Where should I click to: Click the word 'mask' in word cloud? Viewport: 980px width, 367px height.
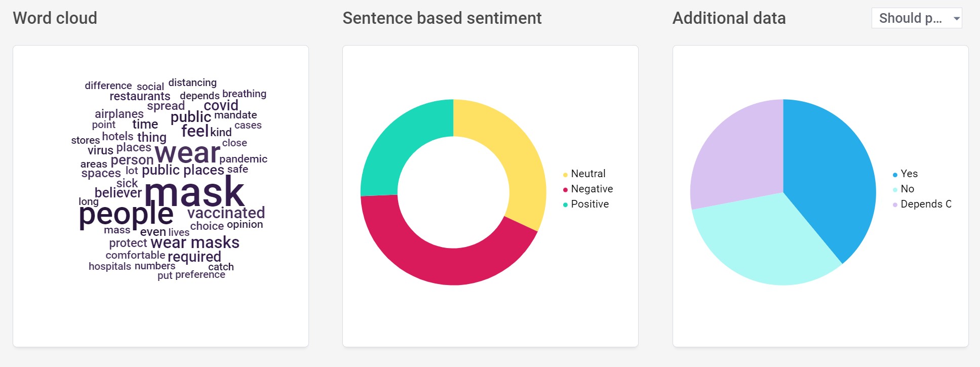click(x=194, y=192)
